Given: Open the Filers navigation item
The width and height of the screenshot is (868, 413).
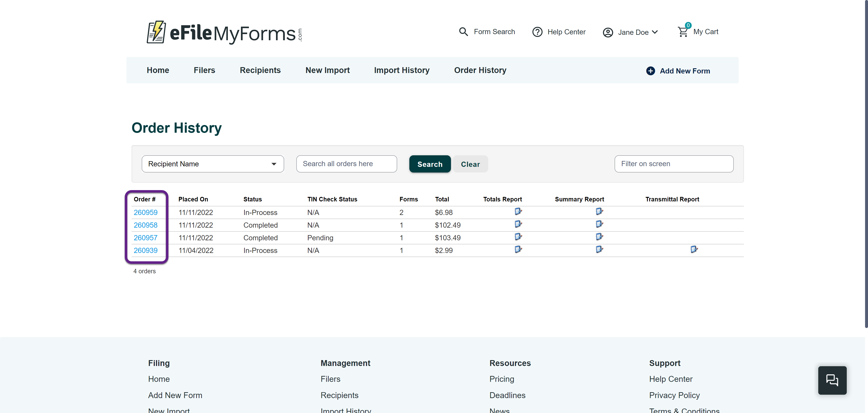Looking at the screenshot, I should [x=204, y=70].
